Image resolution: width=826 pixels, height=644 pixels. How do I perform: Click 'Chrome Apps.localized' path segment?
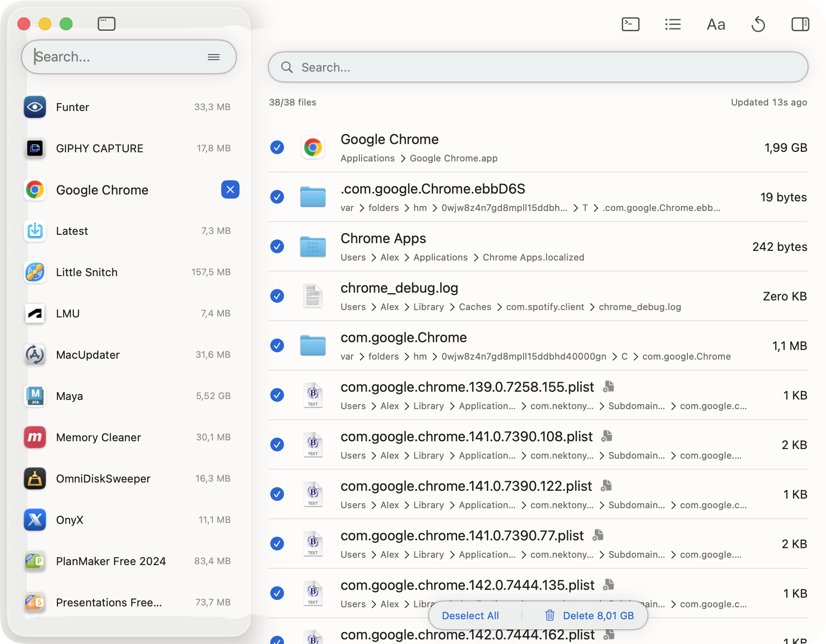tap(533, 257)
